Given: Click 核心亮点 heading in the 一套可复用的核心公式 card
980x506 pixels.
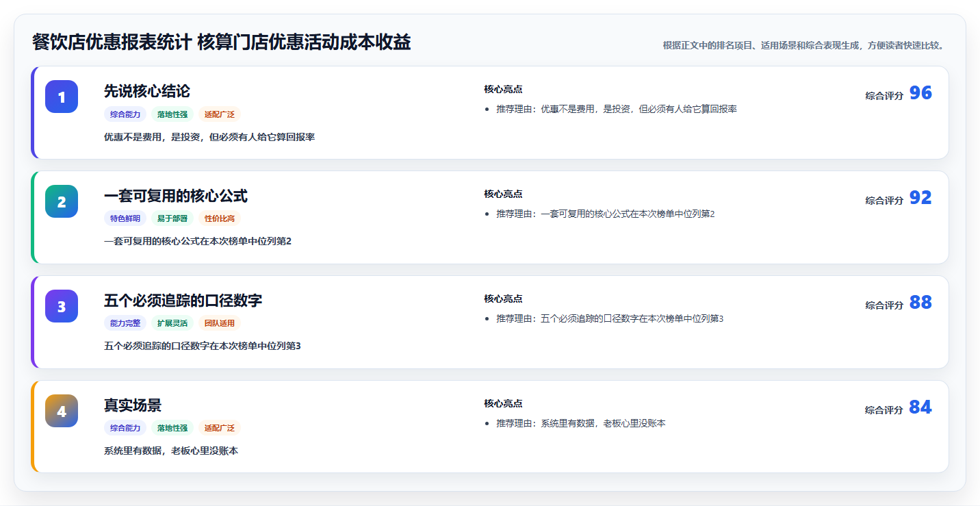Looking at the screenshot, I should click(x=503, y=194).
